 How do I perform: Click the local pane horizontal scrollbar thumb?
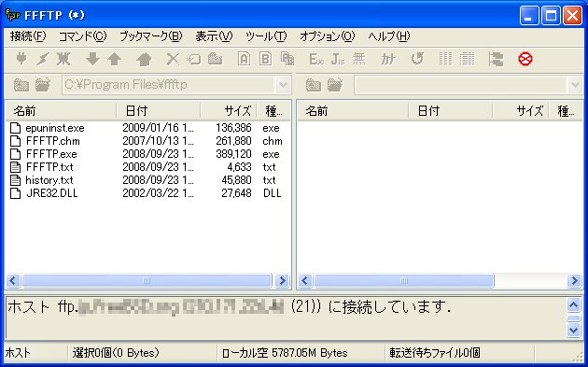147,281
